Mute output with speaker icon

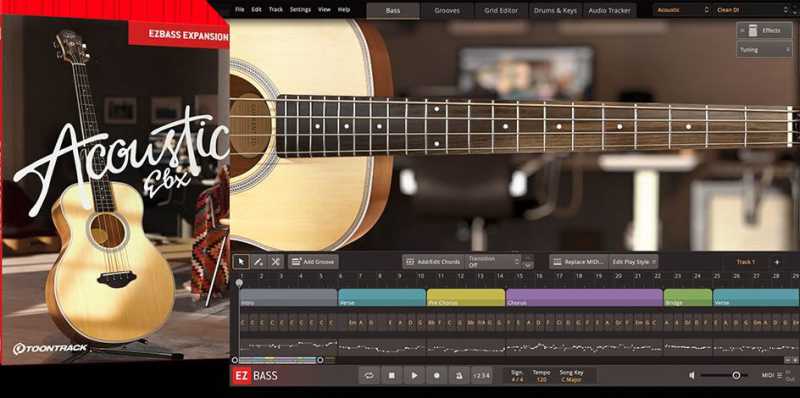coord(691,375)
